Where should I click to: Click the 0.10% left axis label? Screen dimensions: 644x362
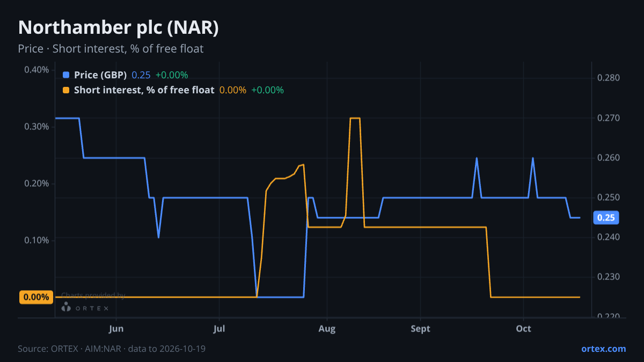(x=36, y=240)
